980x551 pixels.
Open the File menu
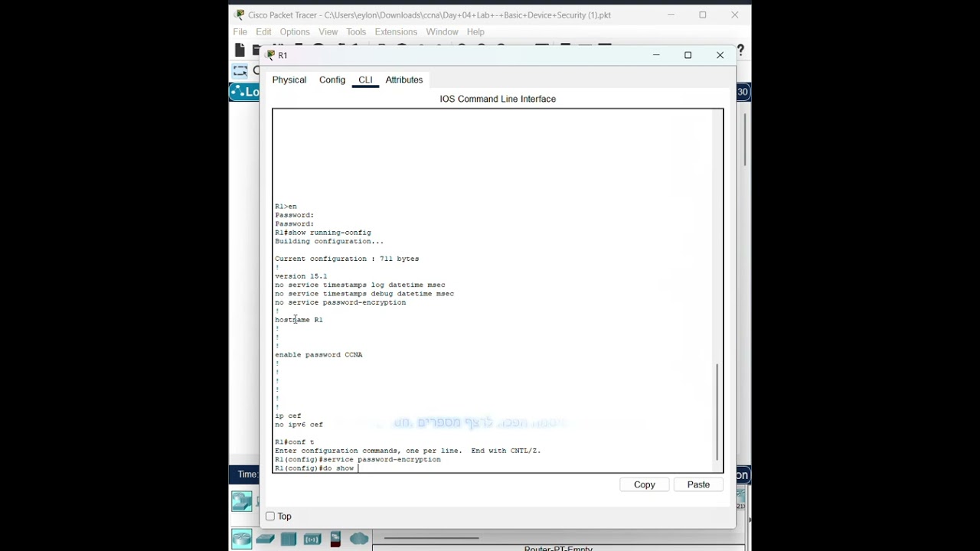pyautogui.click(x=240, y=31)
